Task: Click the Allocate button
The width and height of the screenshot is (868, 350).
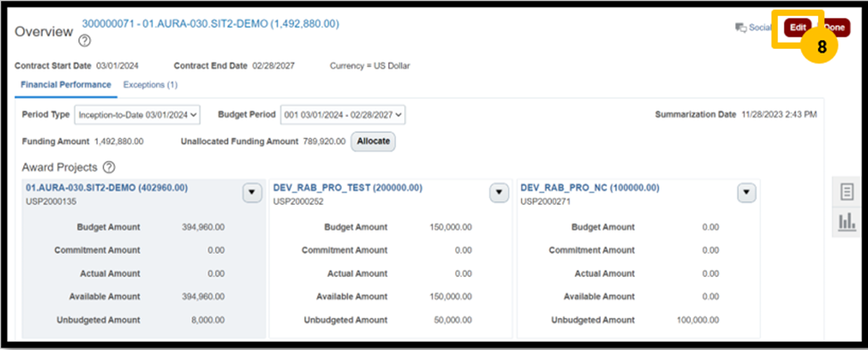Action: (x=373, y=142)
